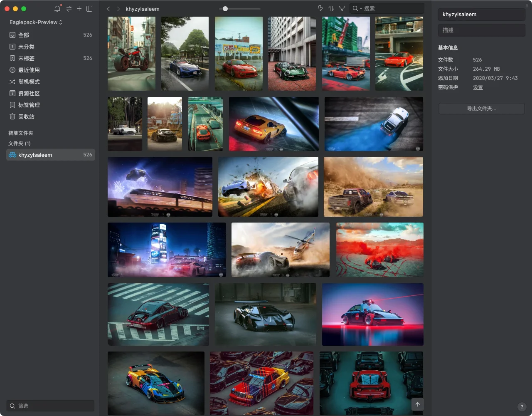Enable 随机模式 random mode
This screenshot has width=532, height=416.
51,82
